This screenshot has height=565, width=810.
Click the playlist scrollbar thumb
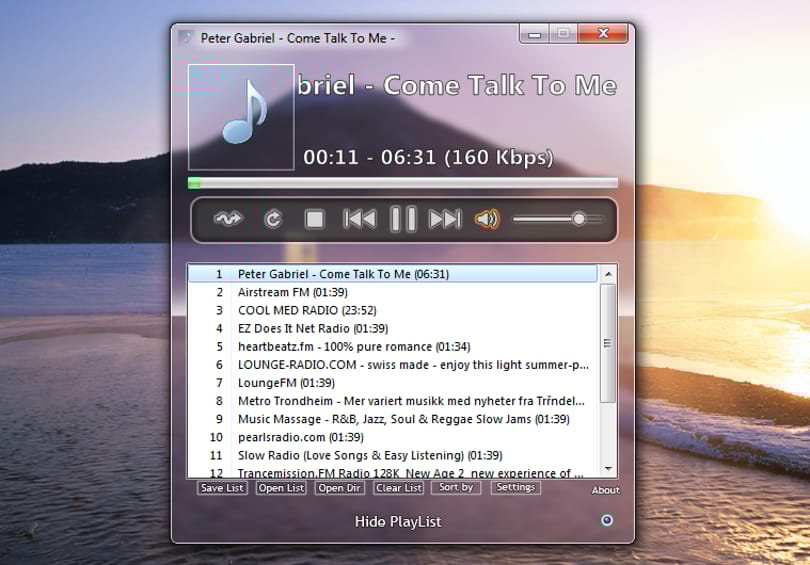608,343
